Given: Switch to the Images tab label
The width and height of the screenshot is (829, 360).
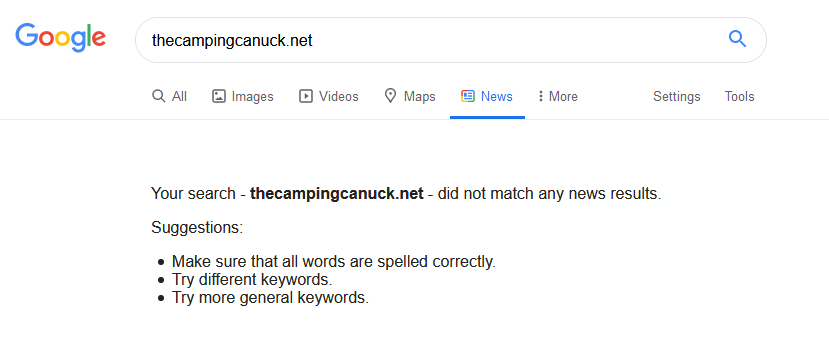Looking at the screenshot, I should 252,97.
